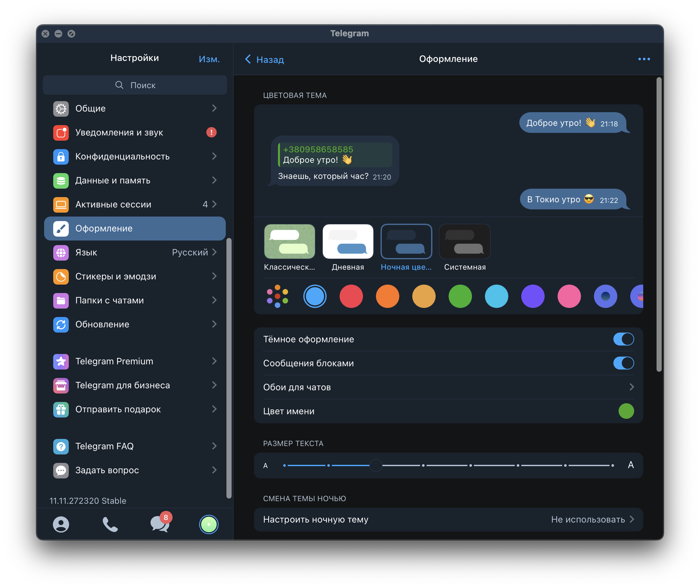Click the Ask a question speech bubble icon

pos(61,471)
